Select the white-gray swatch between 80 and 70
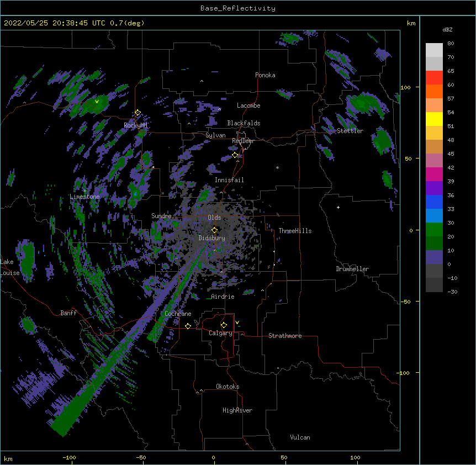Screen dimensions: 476x465 point(434,50)
